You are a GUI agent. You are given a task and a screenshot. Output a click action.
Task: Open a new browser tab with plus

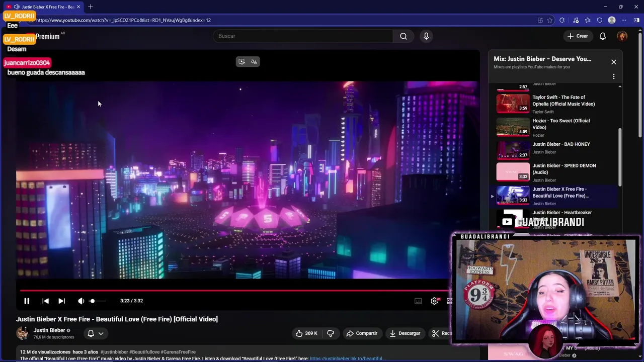(x=91, y=7)
